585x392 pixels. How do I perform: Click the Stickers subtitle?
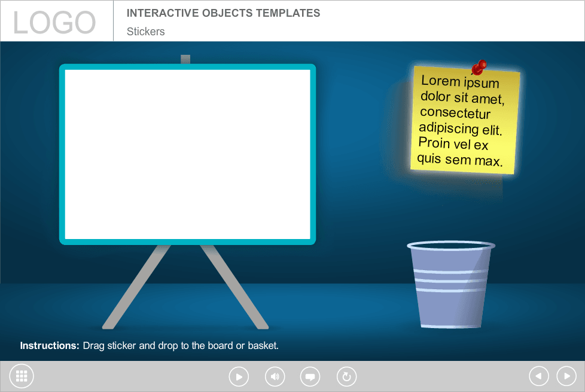click(145, 32)
